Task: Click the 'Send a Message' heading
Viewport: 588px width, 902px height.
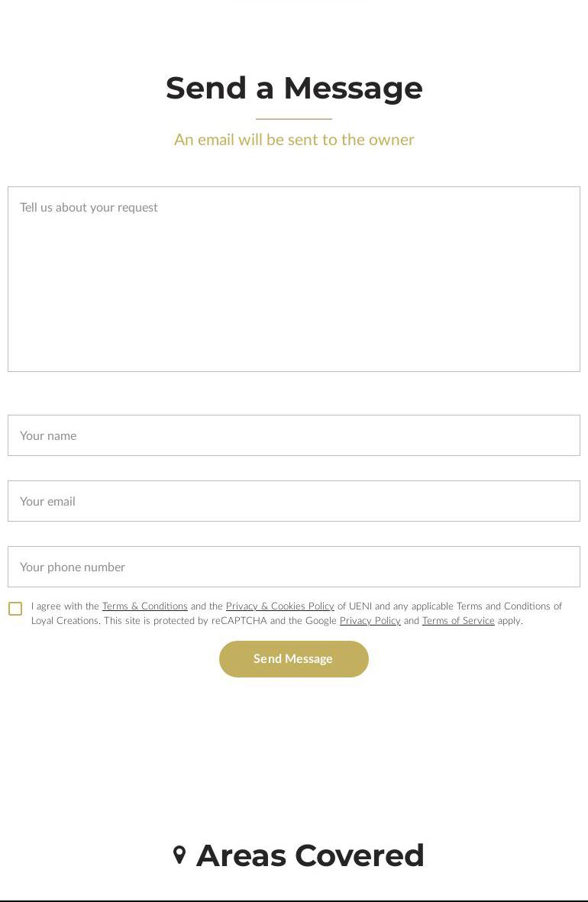Action: tap(294, 88)
